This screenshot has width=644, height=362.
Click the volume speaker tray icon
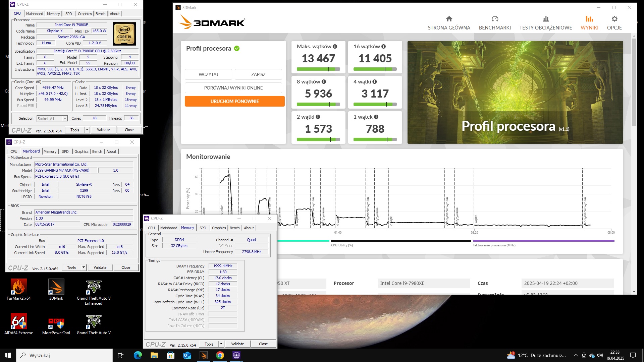(600, 355)
